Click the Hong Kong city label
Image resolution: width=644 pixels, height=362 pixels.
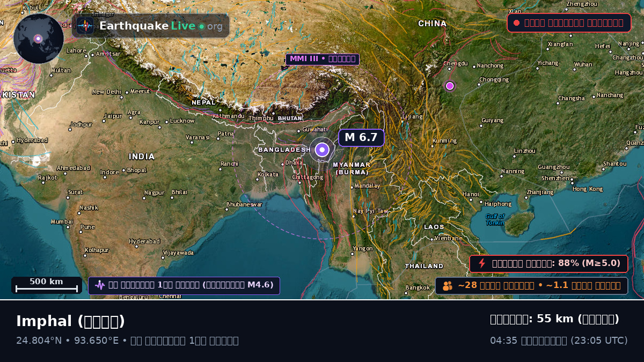tap(588, 189)
